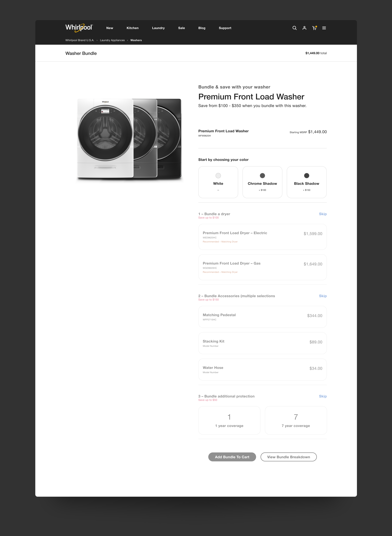This screenshot has width=392, height=536.
Task: Open the user account icon
Action: point(304,28)
